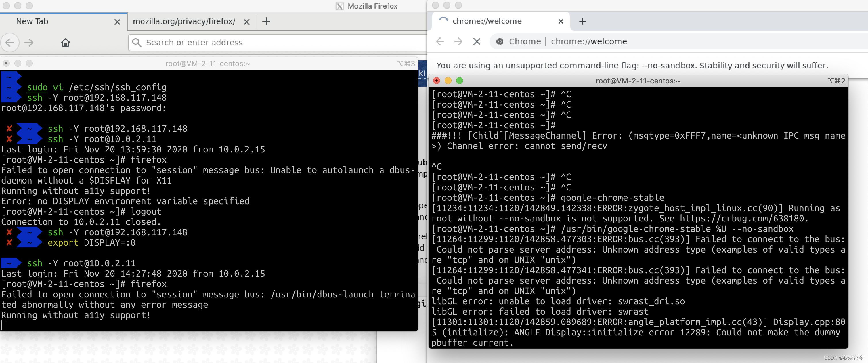Click Firefox back arrow button

10,43
